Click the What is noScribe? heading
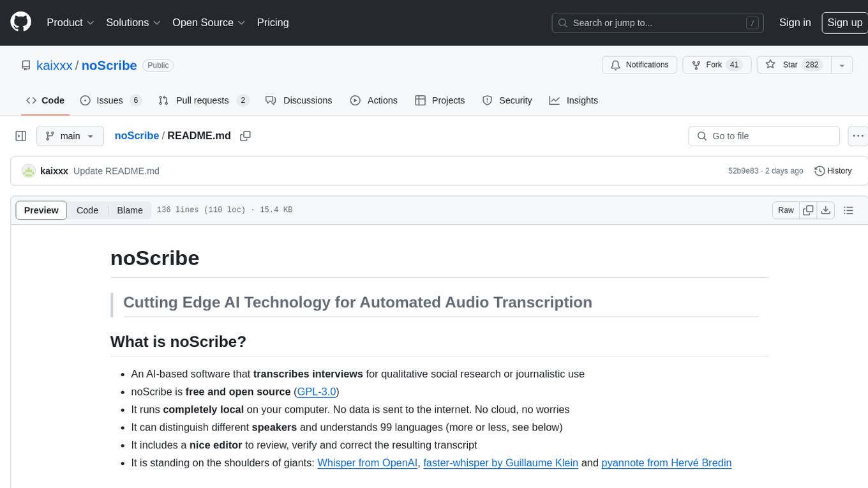 [178, 342]
